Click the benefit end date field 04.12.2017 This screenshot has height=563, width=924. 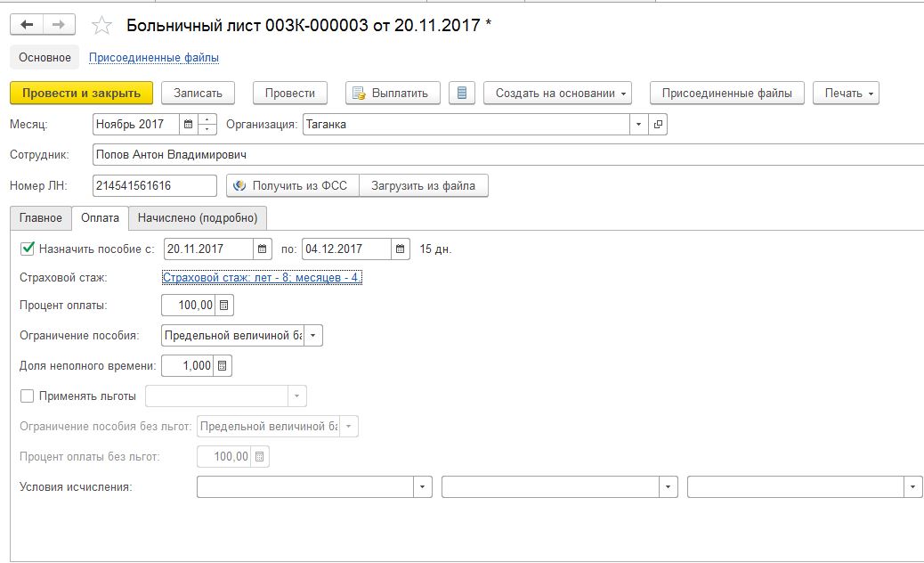coord(346,249)
